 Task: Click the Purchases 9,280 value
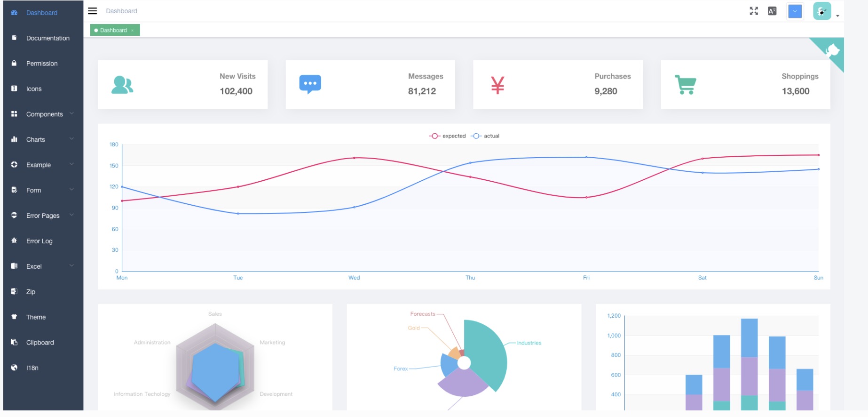pos(606,91)
